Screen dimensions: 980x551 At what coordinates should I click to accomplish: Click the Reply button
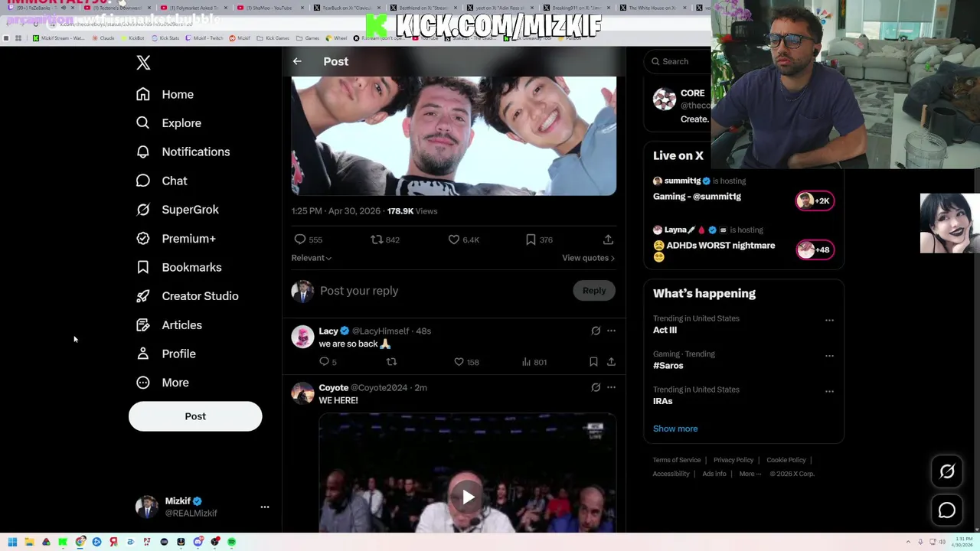click(594, 291)
